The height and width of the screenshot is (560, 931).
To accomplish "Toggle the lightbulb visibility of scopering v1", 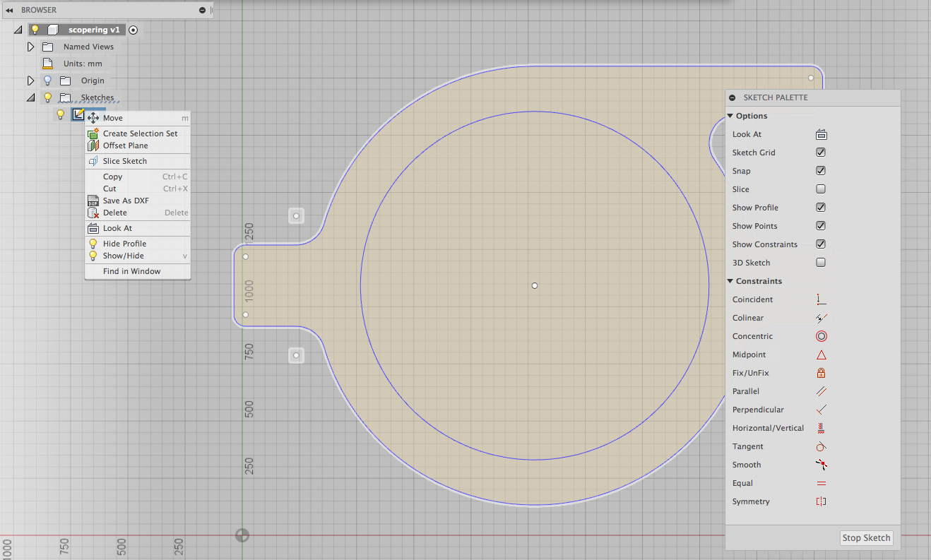I will click(35, 29).
